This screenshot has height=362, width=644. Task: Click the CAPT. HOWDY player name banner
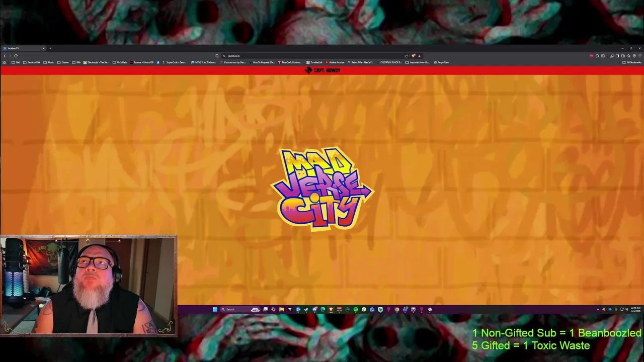(323, 70)
